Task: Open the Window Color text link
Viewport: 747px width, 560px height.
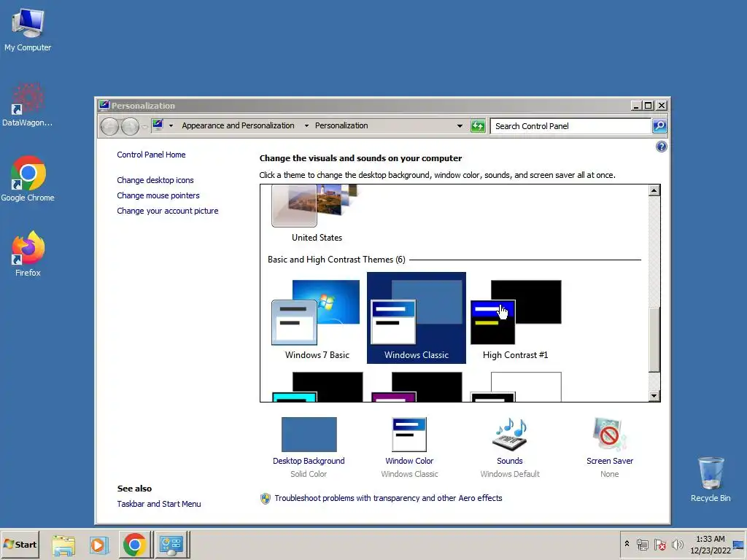Action: coord(409,461)
